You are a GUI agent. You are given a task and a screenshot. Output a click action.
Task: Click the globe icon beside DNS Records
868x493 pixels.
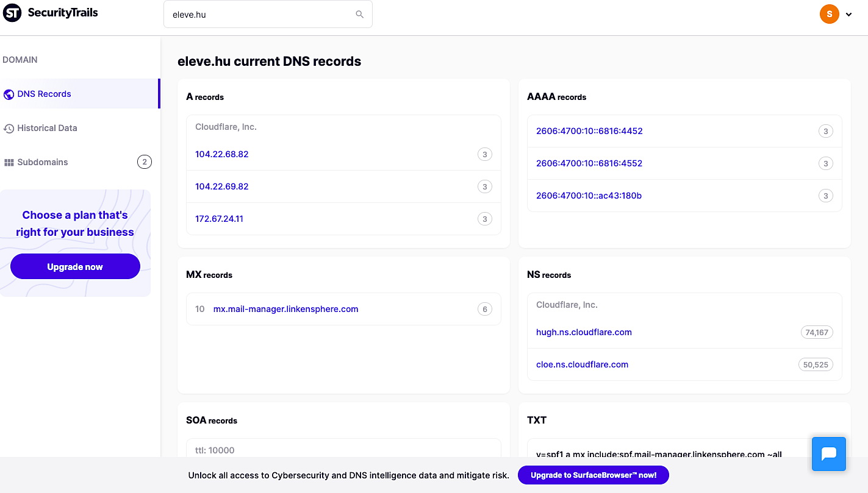tap(9, 94)
